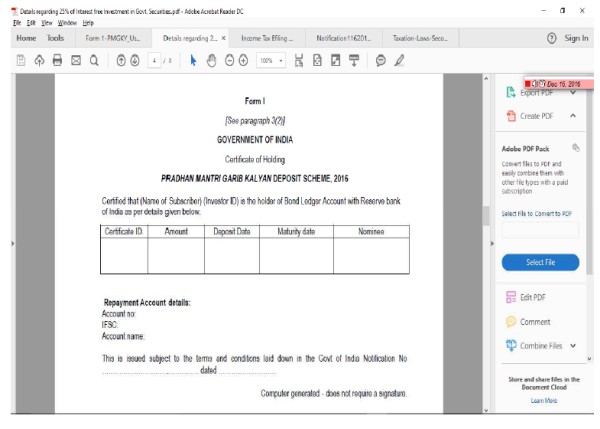Click the zoom out minus icon

(x=229, y=61)
